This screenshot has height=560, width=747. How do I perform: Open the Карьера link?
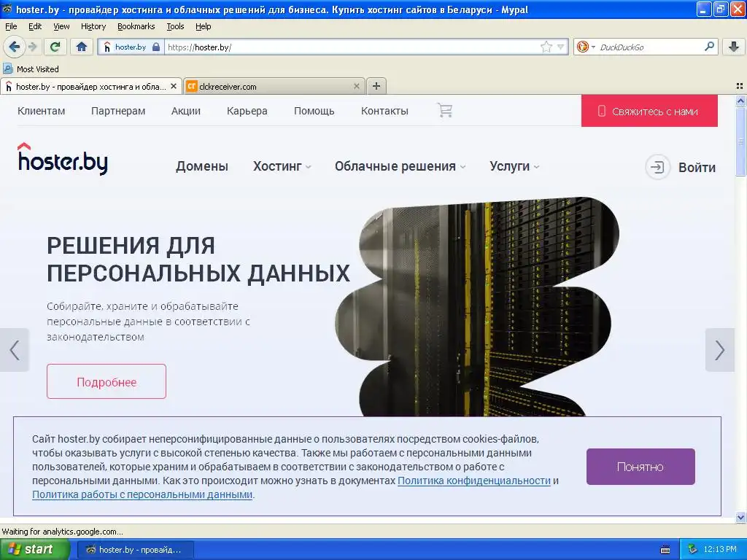(247, 111)
